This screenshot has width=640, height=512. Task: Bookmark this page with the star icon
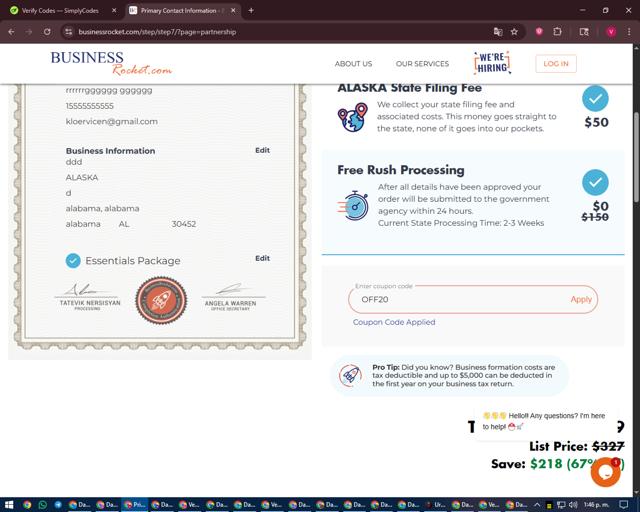pyautogui.click(x=514, y=32)
